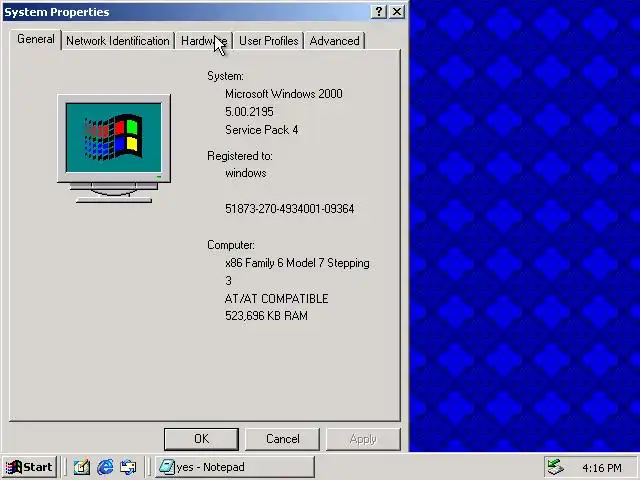Click the 4:16 PM clock
640x480 pixels.
602,468
